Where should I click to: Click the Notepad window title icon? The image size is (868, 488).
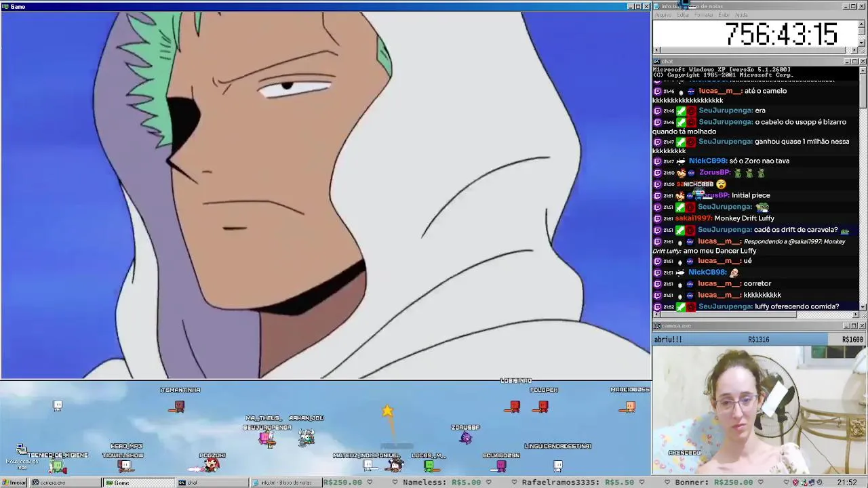(x=657, y=6)
